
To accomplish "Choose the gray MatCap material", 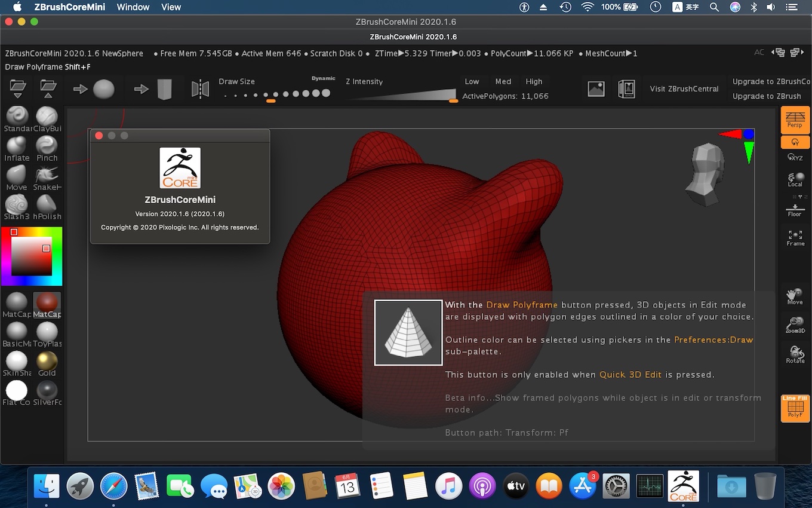I will point(17,305).
